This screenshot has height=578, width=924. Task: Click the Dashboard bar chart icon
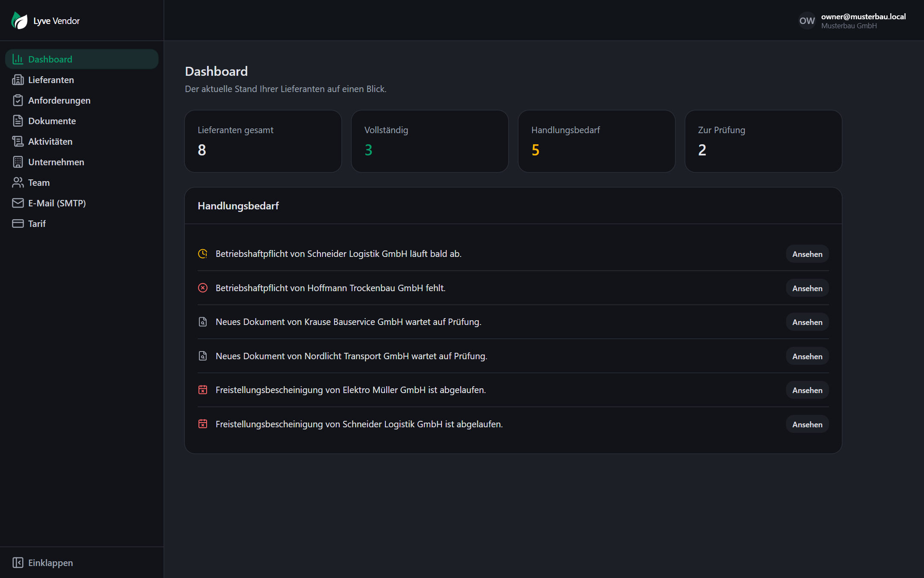(18, 59)
